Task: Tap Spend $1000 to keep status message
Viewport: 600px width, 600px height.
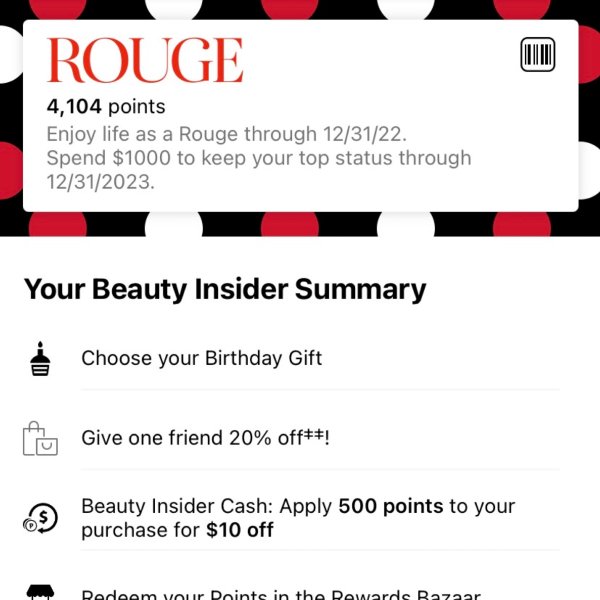Action: (x=259, y=170)
